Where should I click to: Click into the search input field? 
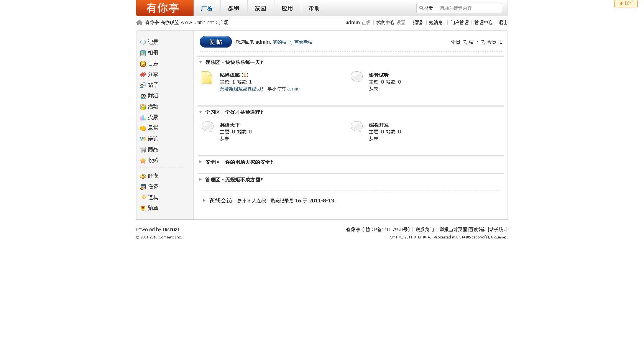point(470,8)
